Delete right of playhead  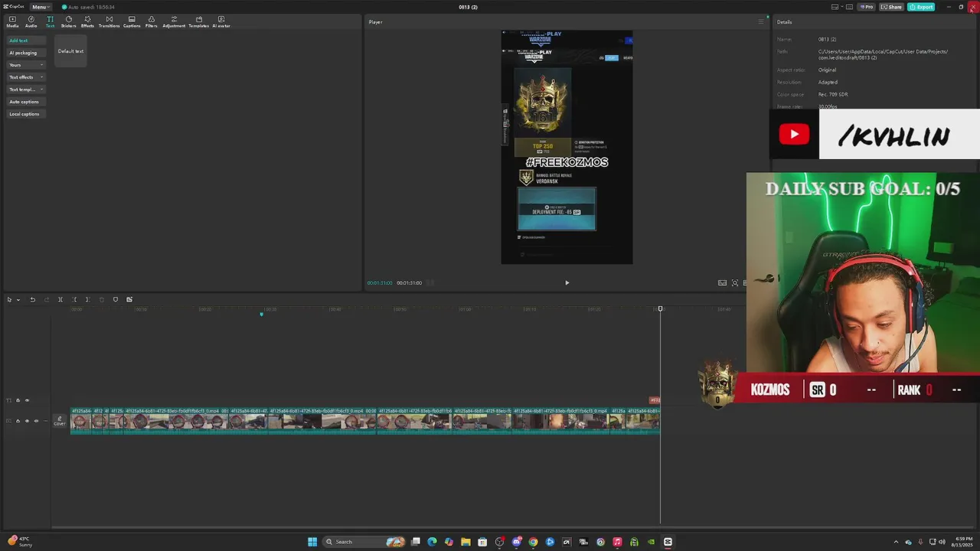pos(87,299)
